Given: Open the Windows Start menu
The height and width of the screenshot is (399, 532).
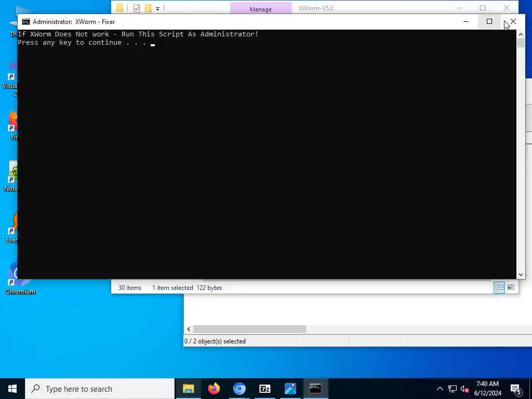Looking at the screenshot, I should pos(12,389).
